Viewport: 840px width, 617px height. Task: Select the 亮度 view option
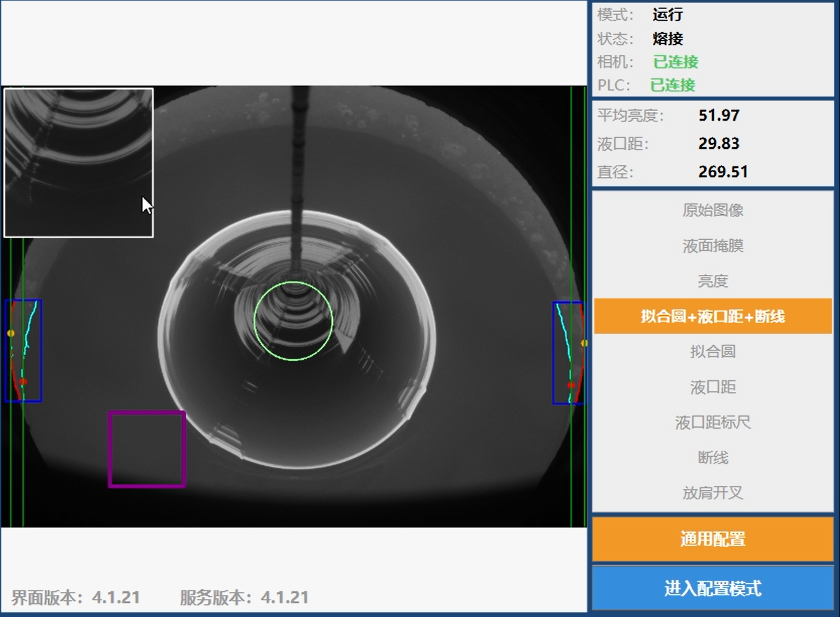pos(713,281)
